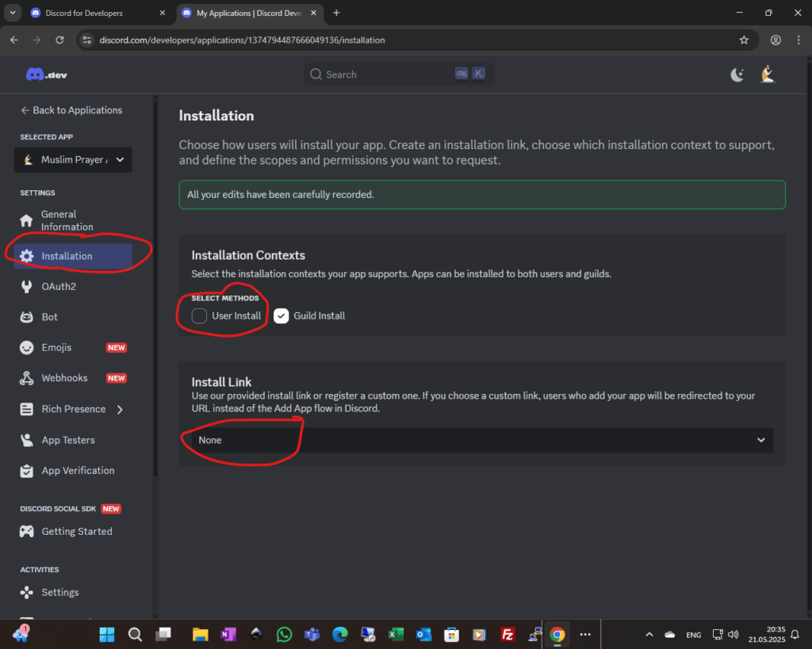
Task: Open the Webhooks page
Action: [x=73, y=378]
